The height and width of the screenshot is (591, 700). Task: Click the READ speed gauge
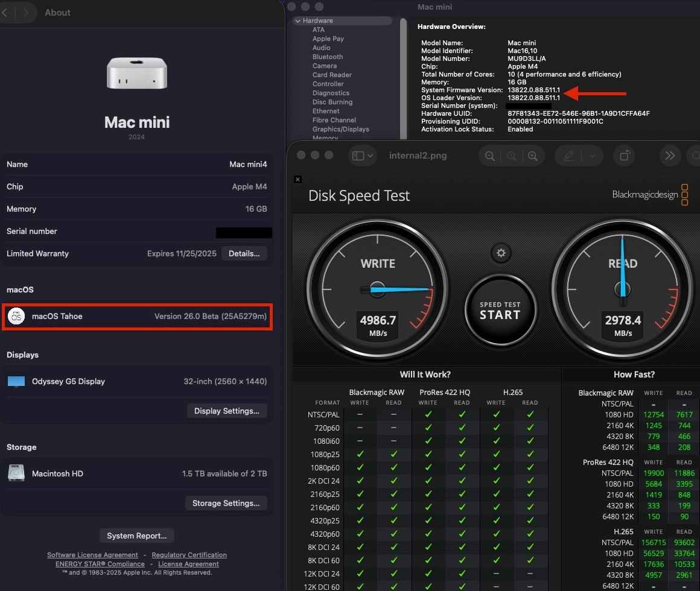[622, 289]
